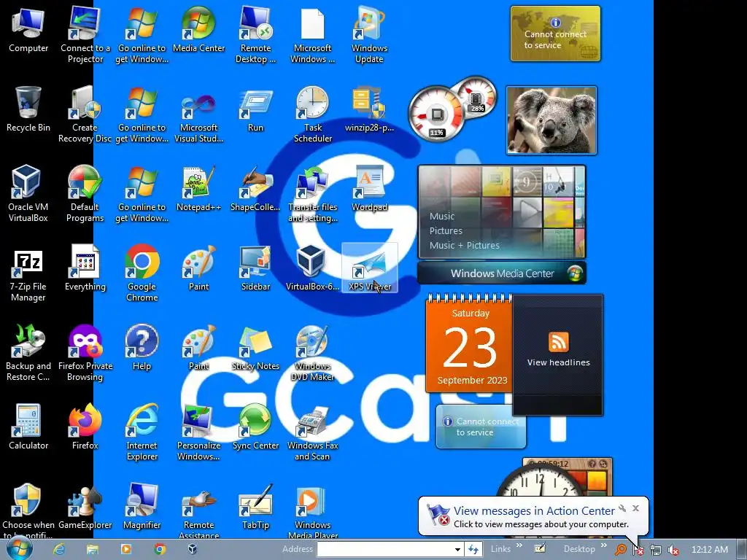
Task: Select the Windows Update shortcut
Action: pos(370,35)
